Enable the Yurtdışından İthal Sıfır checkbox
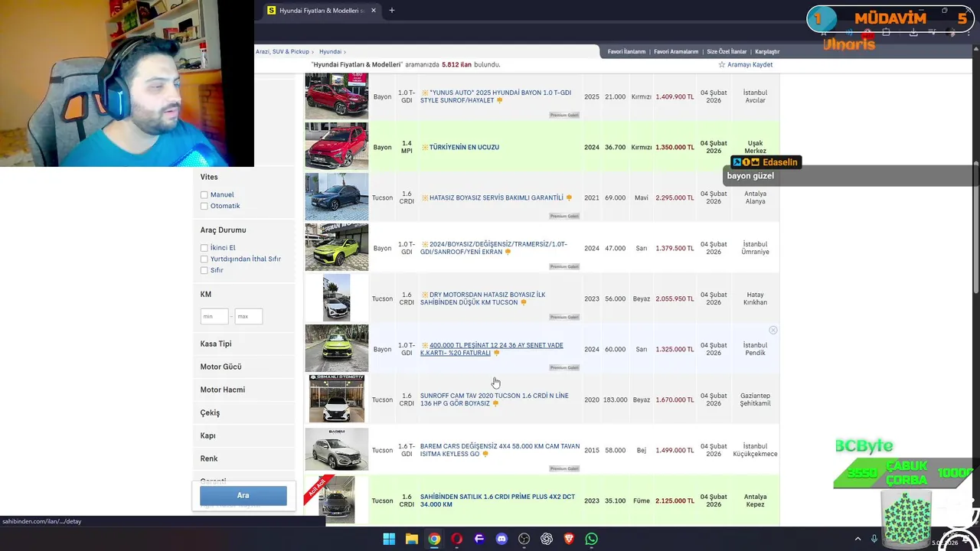The image size is (980, 551). [x=204, y=259]
